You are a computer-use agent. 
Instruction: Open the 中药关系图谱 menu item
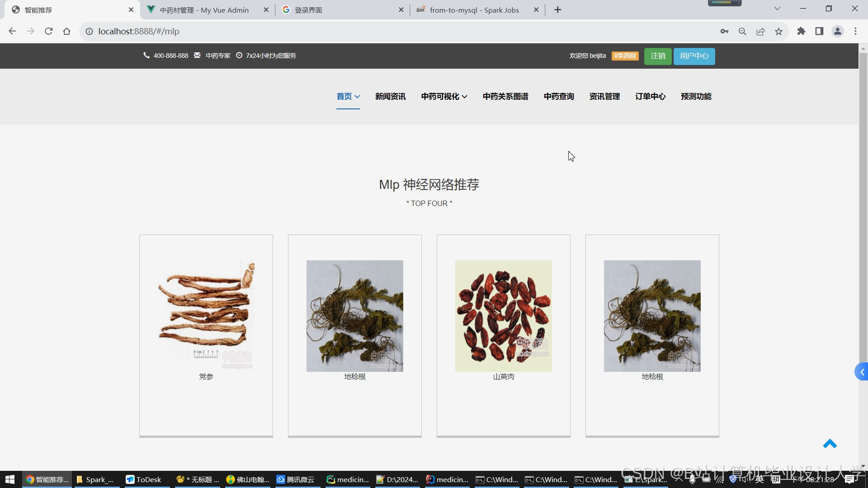pos(505,97)
